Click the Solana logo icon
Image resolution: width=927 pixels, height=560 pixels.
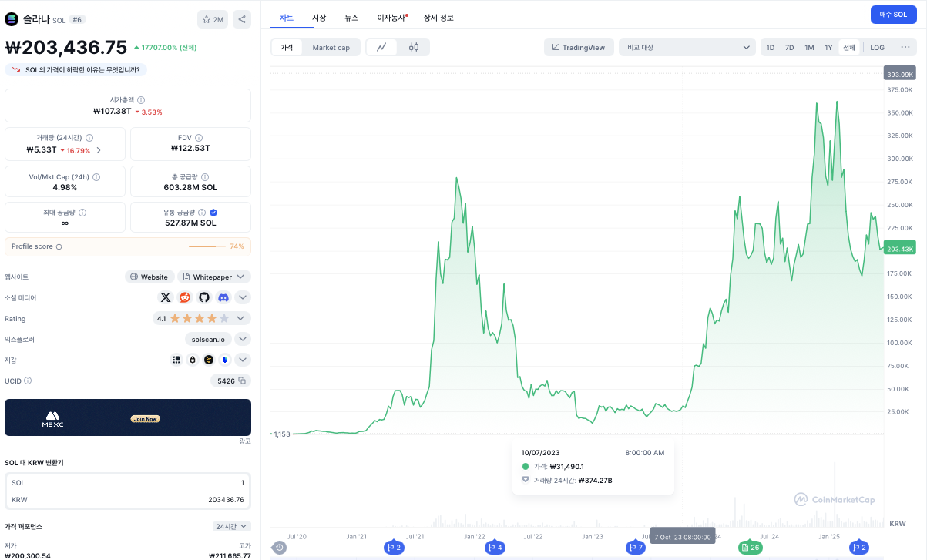12,19
